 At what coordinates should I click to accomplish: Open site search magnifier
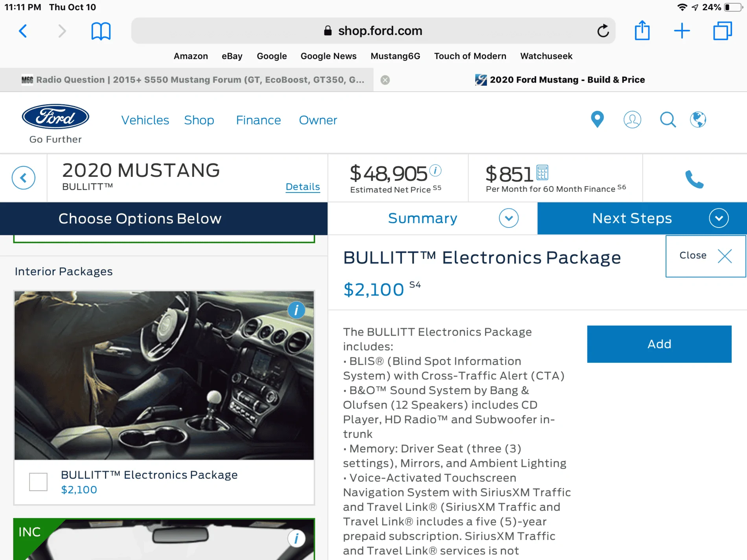[x=668, y=119]
